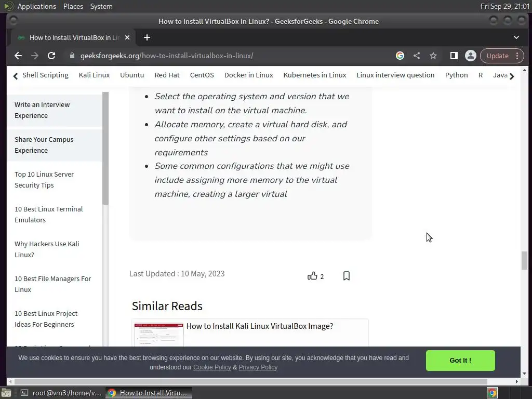Reload the current page
This screenshot has width=532, height=399.
click(x=51, y=56)
